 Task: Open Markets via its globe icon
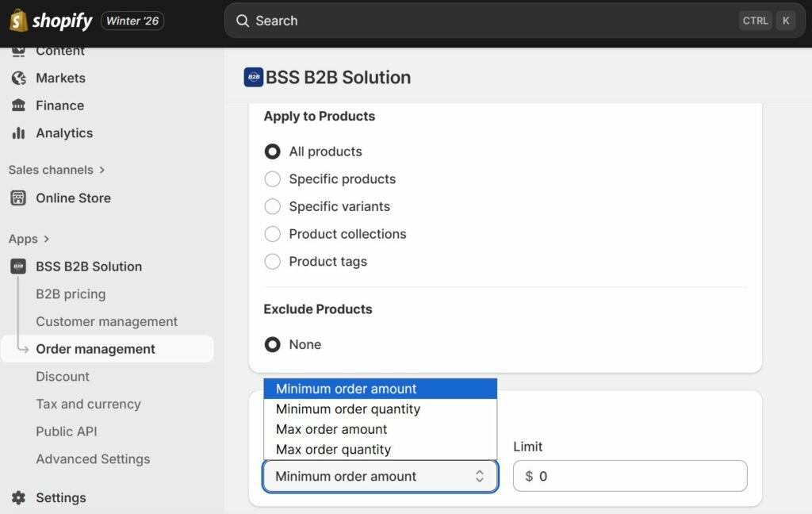point(19,79)
